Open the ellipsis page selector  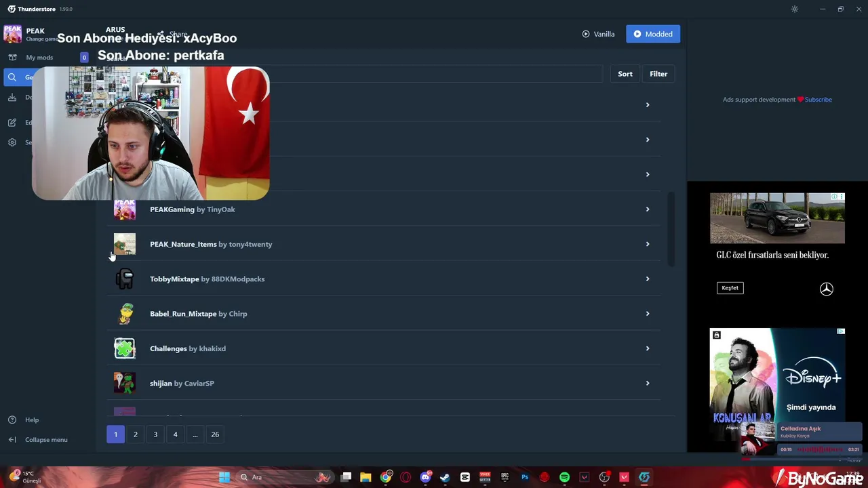pyautogui.click(x=195, y=434)
